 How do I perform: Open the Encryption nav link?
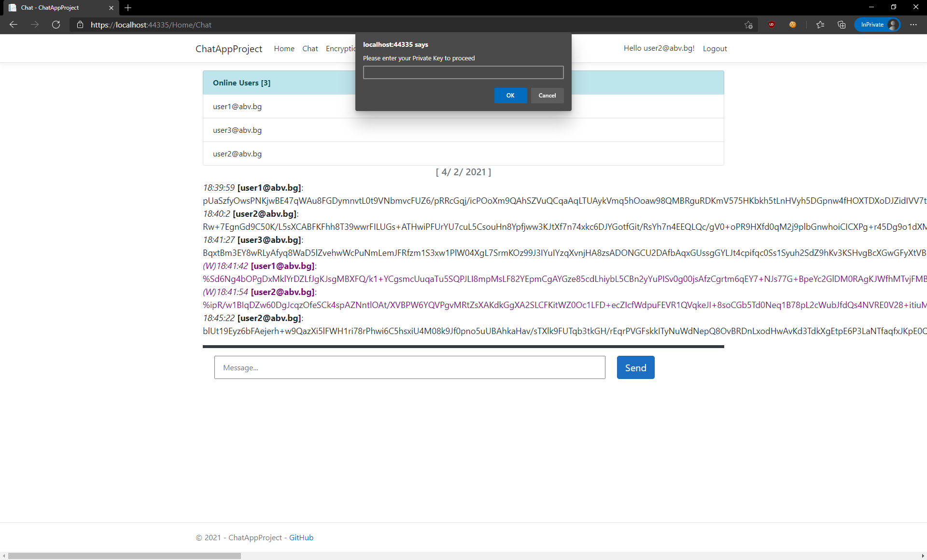(x=340, y=49)
